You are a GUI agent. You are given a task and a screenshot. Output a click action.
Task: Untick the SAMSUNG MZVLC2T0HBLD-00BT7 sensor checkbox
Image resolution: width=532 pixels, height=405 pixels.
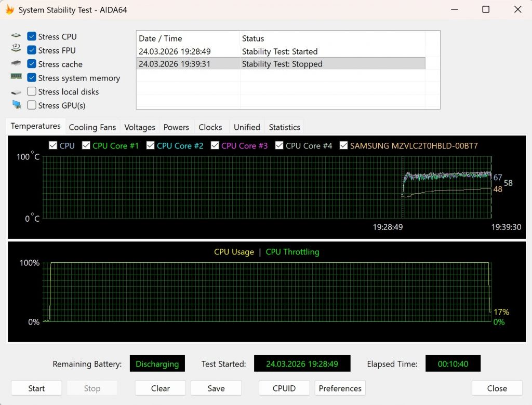(x=344, y=145)
